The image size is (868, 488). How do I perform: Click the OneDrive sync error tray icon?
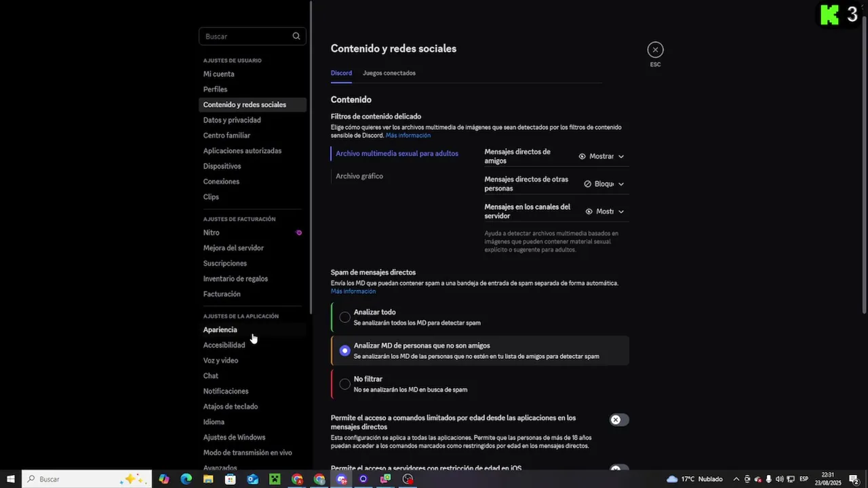(758, 479)
